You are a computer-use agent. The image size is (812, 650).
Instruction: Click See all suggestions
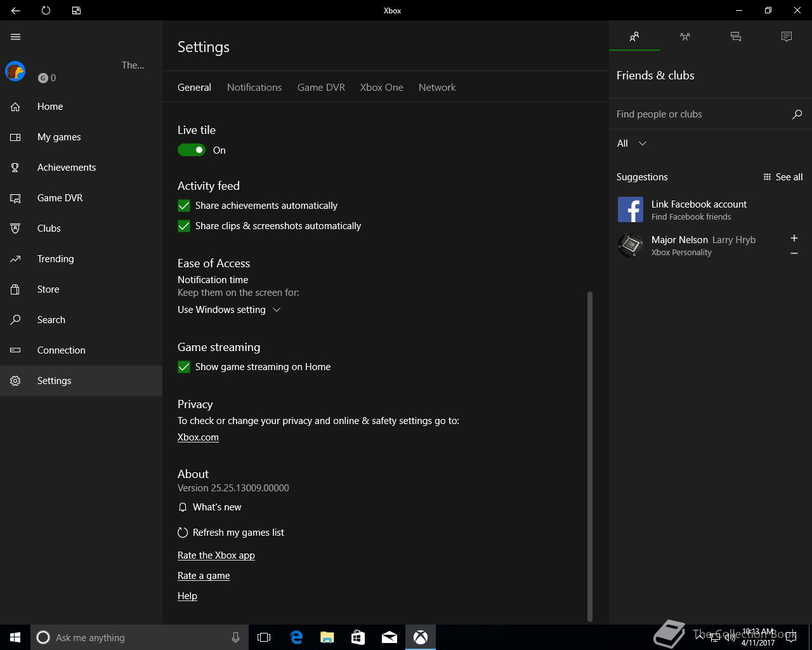(783, 177)
